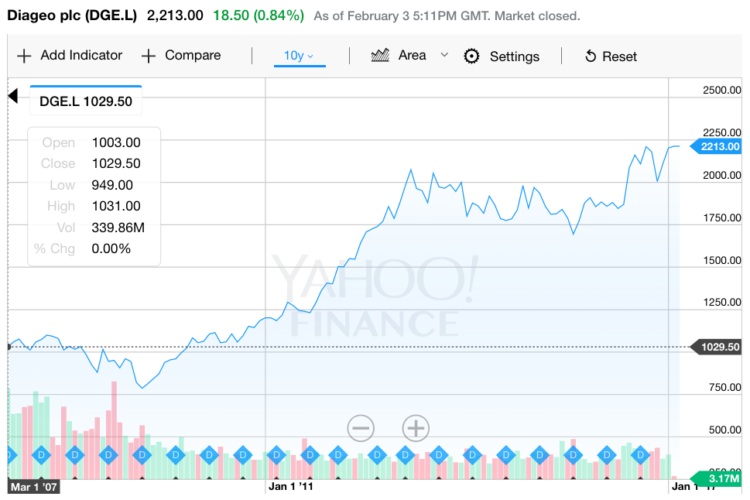Viewport: 750px width, 500px height.
Task: Select the DGE.L 1029.50 series tab
Action: 86,101
